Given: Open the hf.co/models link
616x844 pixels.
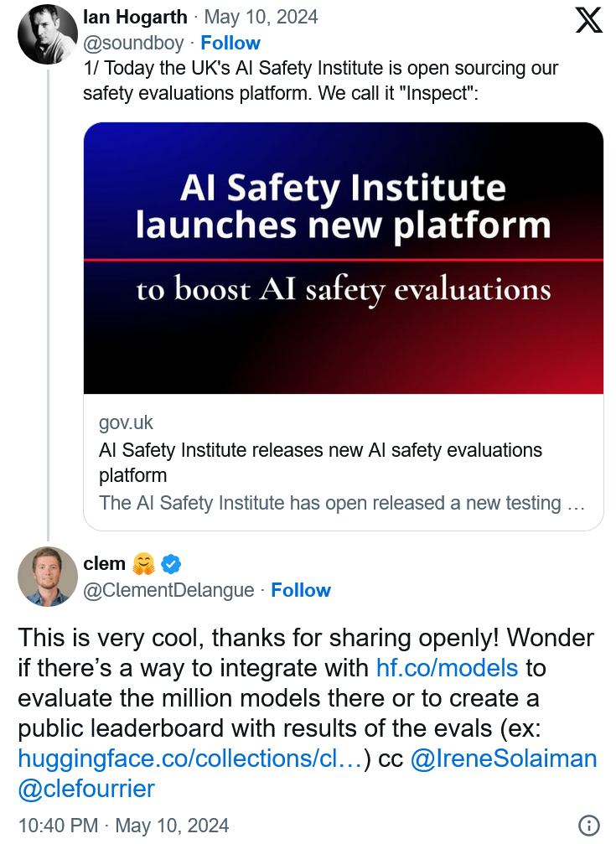Looking at the screenshot, I should 447,668.
